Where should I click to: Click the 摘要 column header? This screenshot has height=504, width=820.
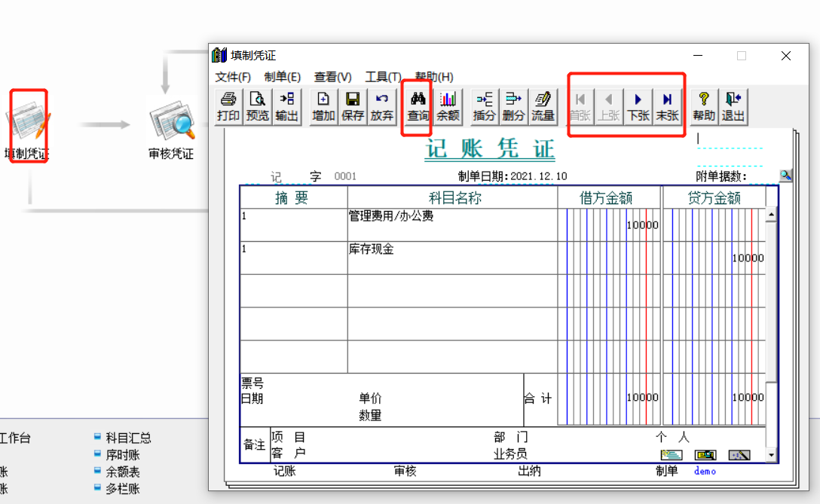[x=293, y=197]
